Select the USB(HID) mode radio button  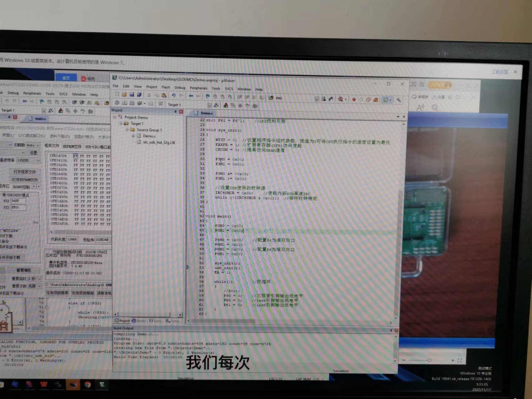coord(4,195)
